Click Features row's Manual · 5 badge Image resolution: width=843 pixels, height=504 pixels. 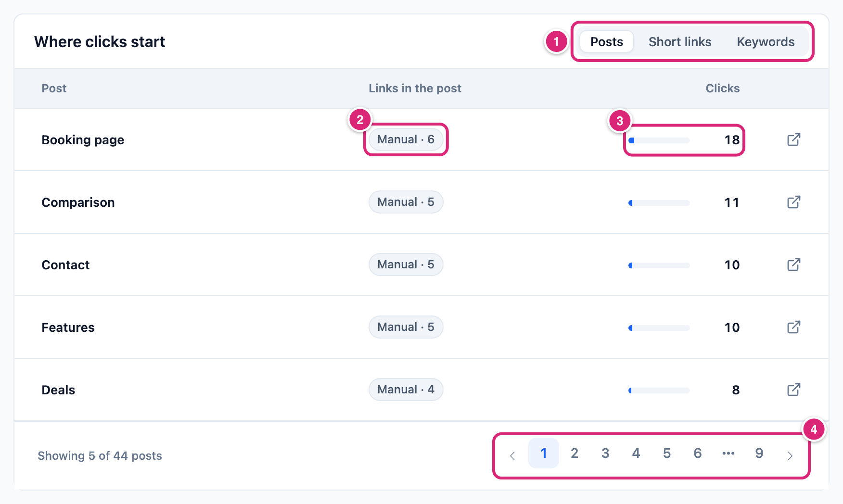click(x=406, y=327)
